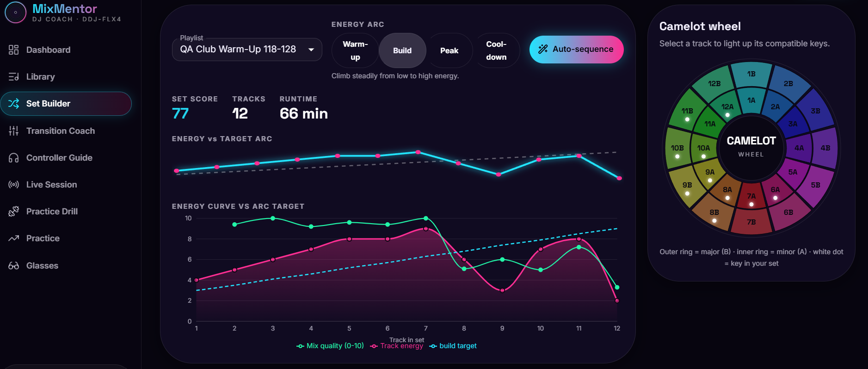Click the 7B wheel segment
868x369 pixels.
[x=751, y=222]
